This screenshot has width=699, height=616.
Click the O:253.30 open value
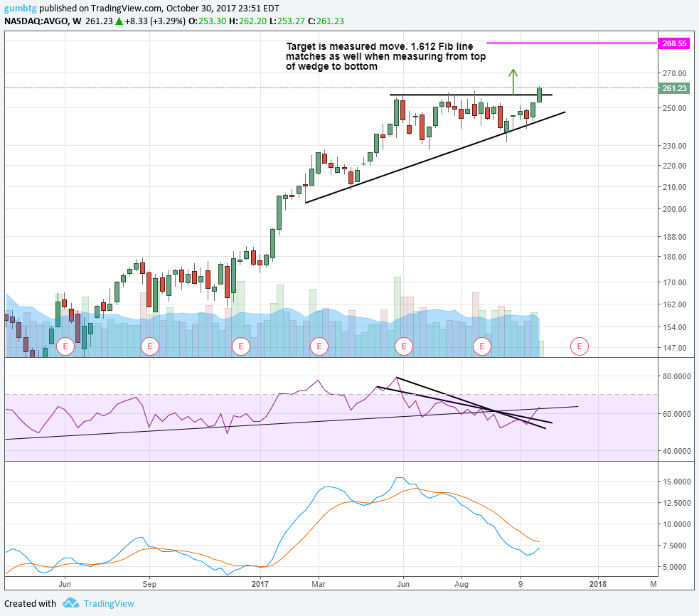(208, 21)
